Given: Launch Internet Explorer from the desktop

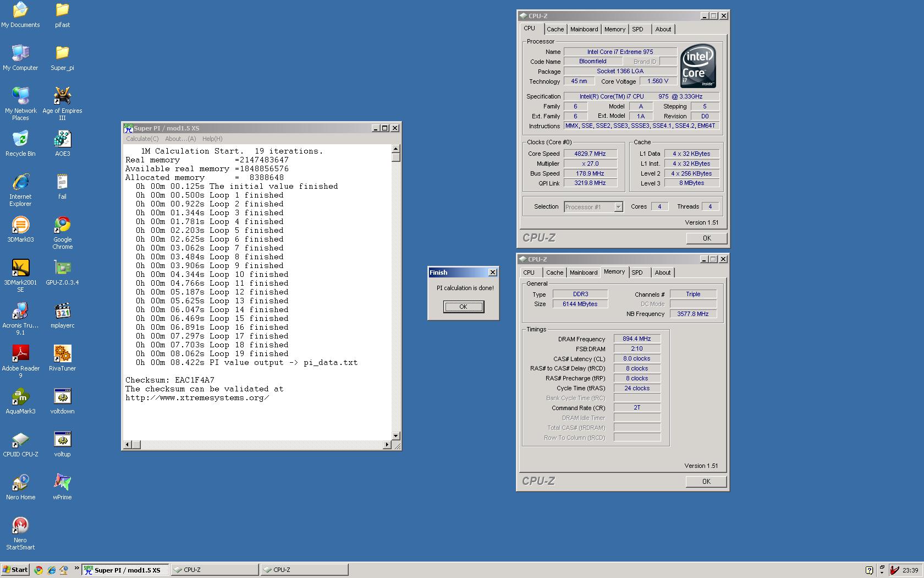Looking at the screenshot, I should (x=20, y=190).
